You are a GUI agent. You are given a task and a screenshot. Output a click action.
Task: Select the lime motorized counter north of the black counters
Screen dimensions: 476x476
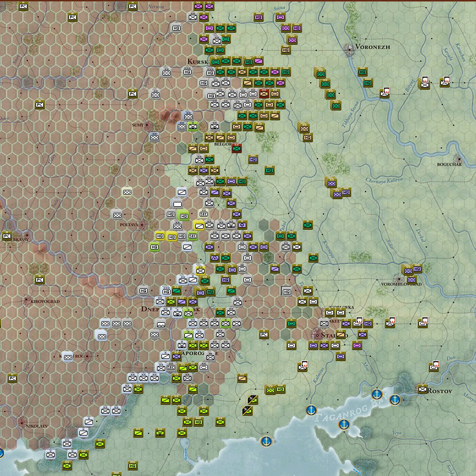[x=270, y=390]
